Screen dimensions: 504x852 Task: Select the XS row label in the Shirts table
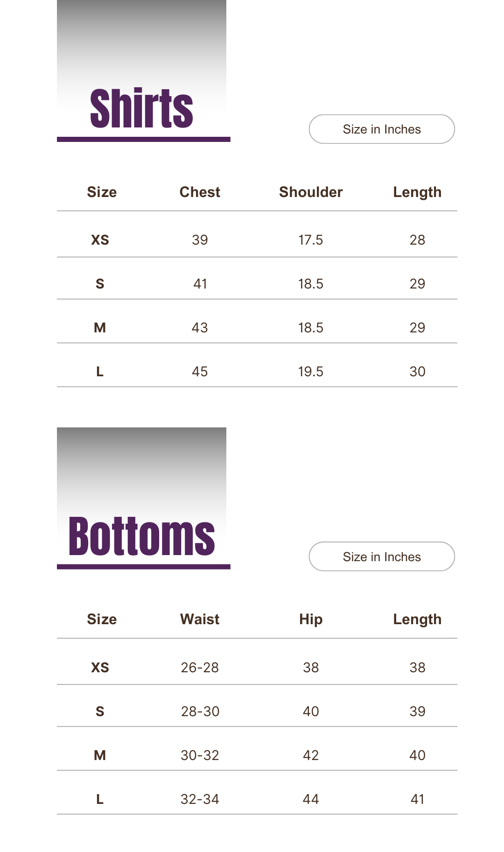(100, 240)
